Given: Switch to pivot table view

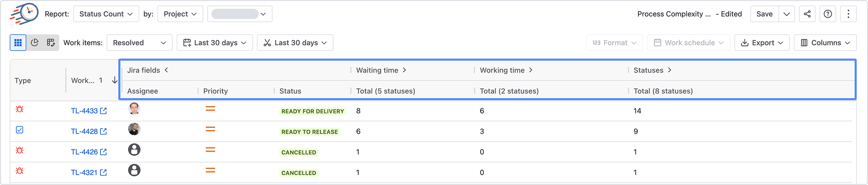Looking at the screenshot, I should point(51,43).
